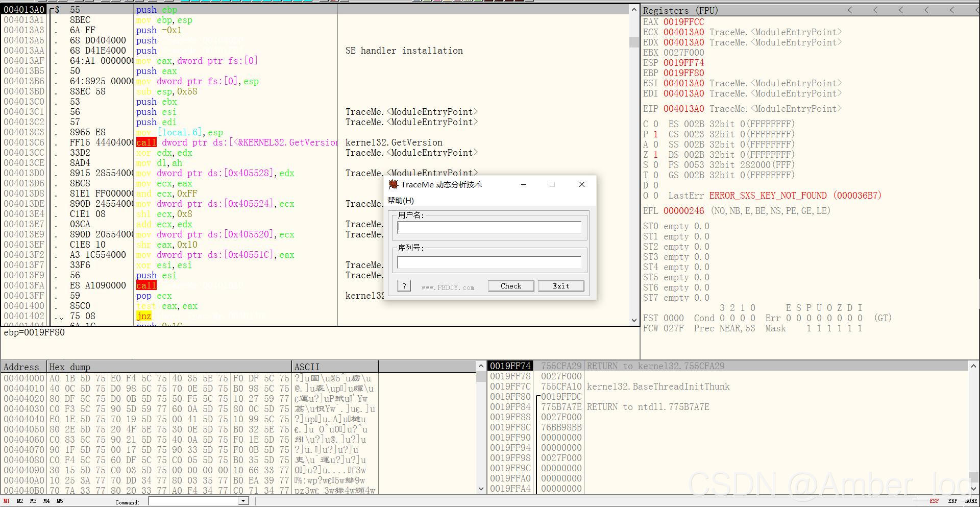Switch to memory dump tab M3
This screenshot has width=980, height=507.
(x=33, y=501)
